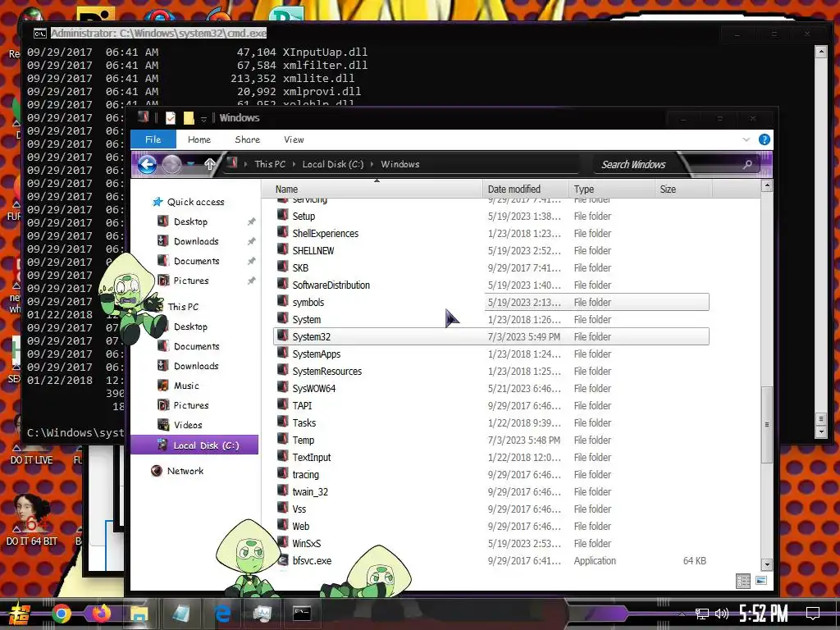Select Videos under This PC
840x630 pixels.
click(188, 426)
